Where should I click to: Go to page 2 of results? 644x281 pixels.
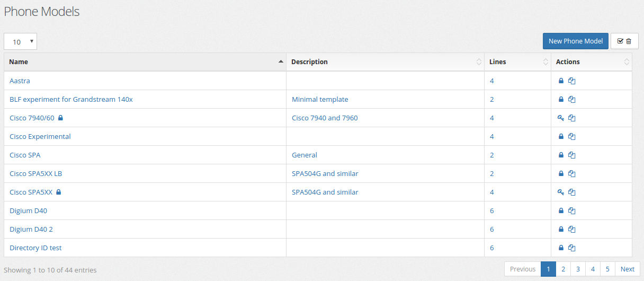[563, 269]
